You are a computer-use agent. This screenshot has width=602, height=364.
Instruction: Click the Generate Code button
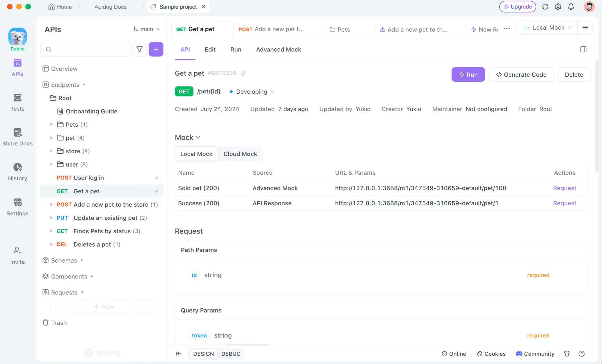pos(521,75)
